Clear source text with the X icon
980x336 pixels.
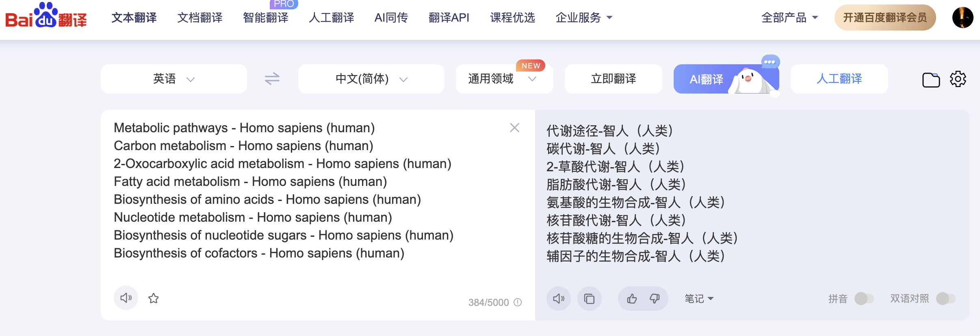click(514, 127)
